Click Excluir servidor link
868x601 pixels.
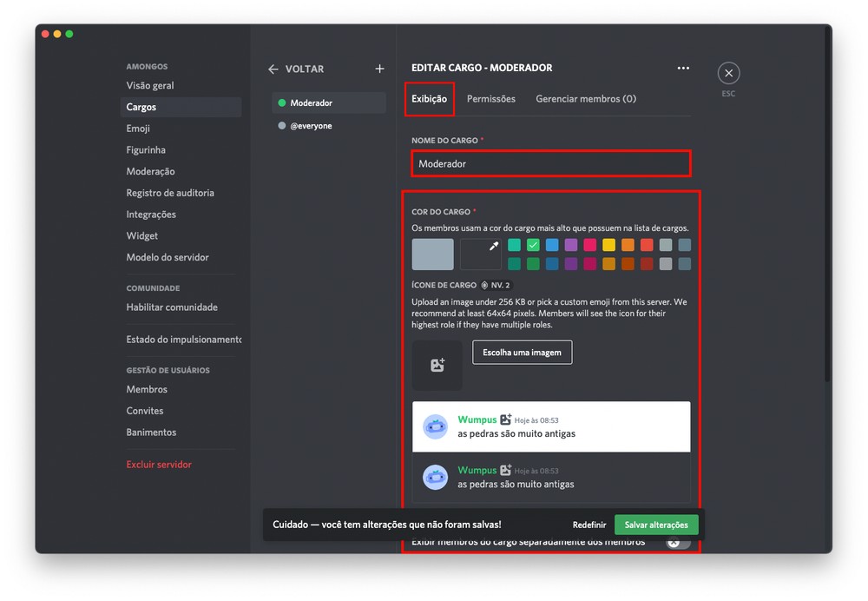click(x=181, y=465)
